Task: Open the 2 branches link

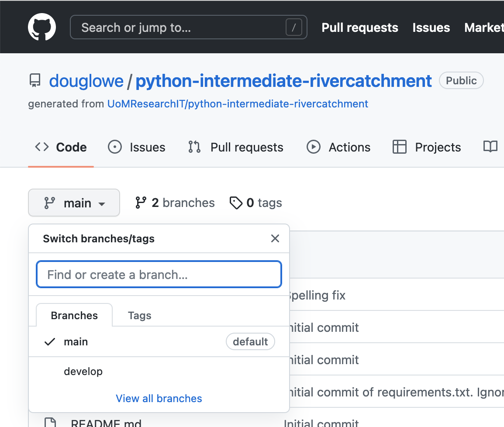Action: coord(175,203)
